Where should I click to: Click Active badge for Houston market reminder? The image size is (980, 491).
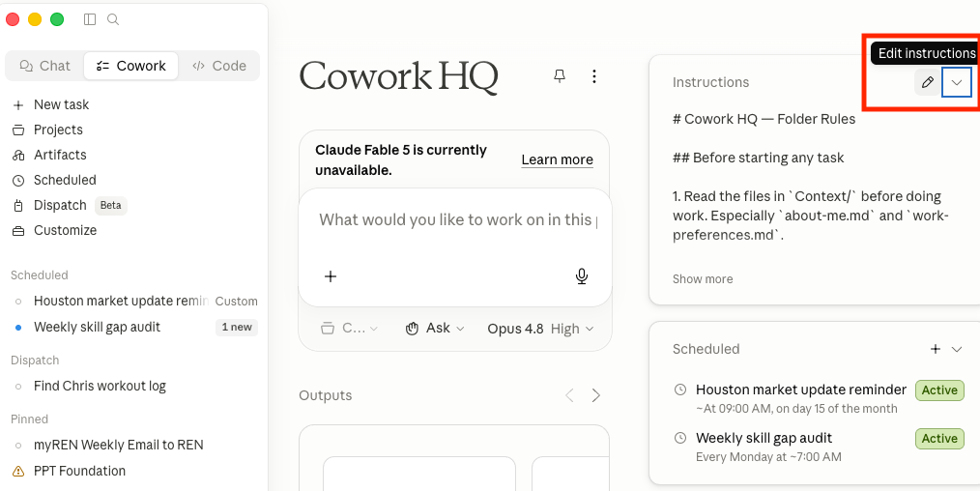tap(939, 390)
